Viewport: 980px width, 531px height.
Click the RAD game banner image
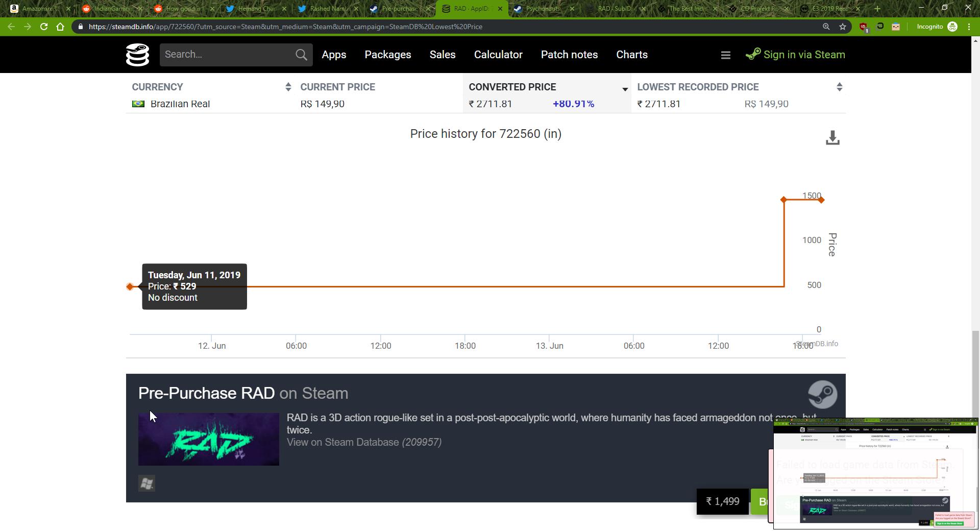[x=209, y=439]
